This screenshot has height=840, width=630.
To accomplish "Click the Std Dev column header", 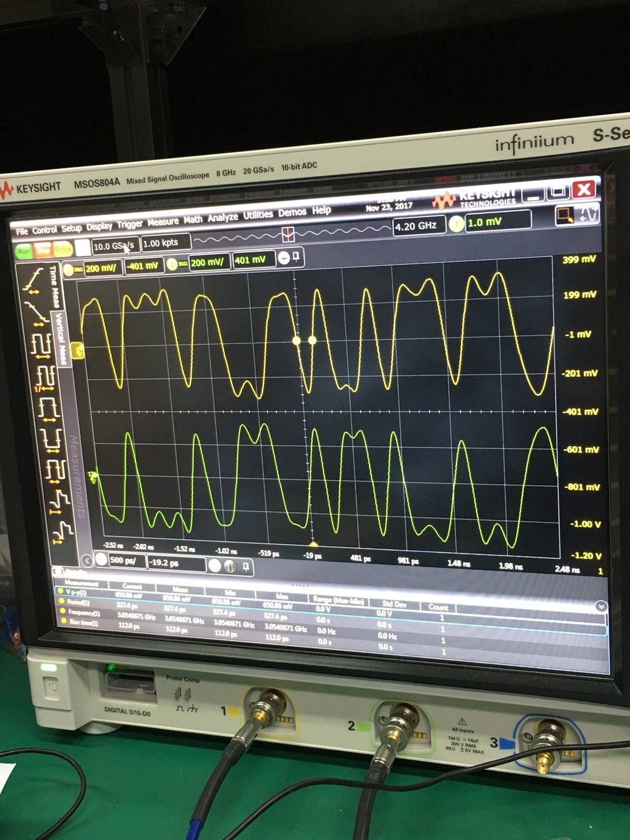I will click(393, 605).
